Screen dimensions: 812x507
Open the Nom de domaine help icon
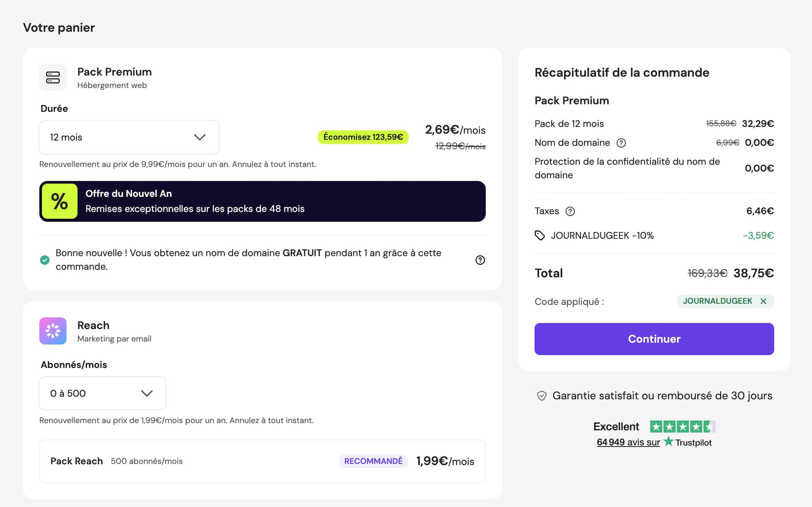pyautogui.click(x=621, y=143)
